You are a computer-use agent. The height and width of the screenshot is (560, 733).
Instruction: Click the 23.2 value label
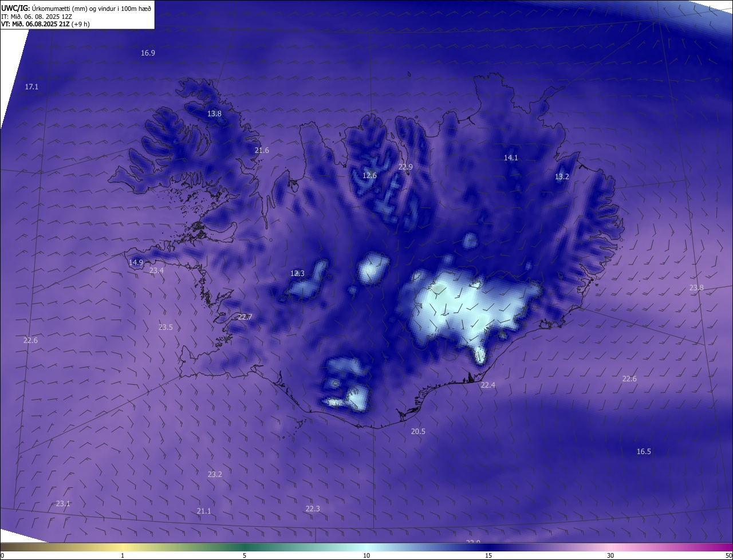tap(215, 474)
